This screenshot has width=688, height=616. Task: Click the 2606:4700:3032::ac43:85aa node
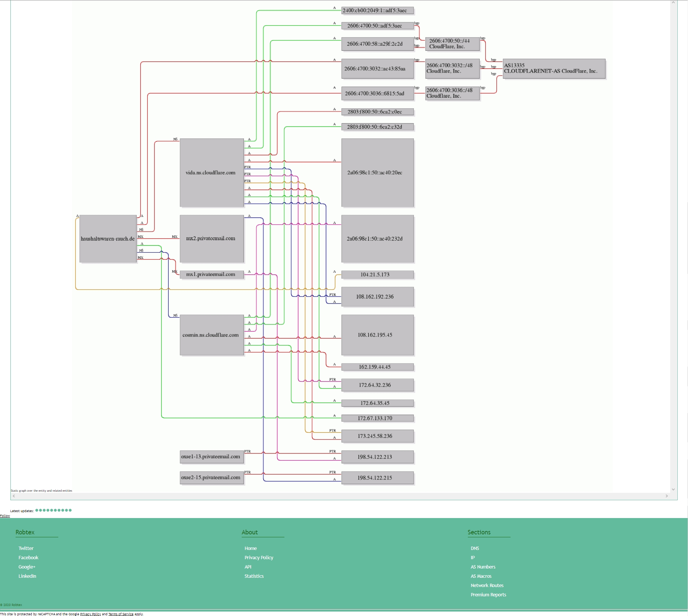pyautogui.click(x=378, y=69)
